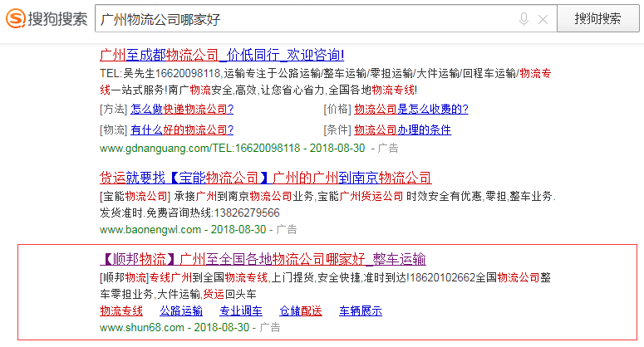
Task: Click URL text www.baonengwl.com
Action: [150, 229]
